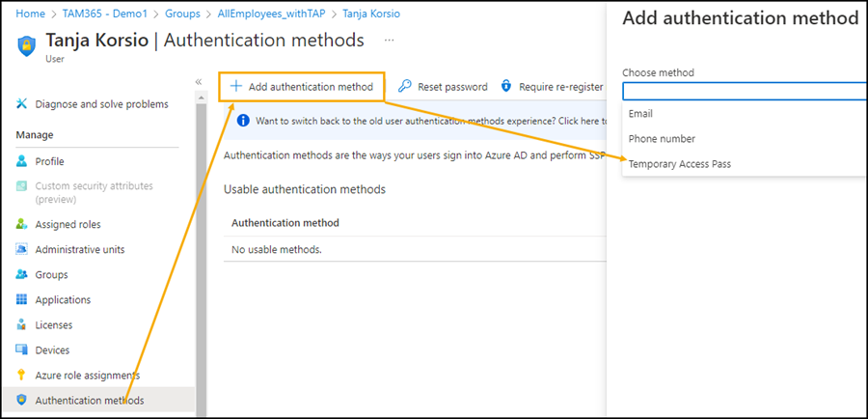Click the Applications grid icon
This screenshot has height=419, width=868.
tap(21, 300)
